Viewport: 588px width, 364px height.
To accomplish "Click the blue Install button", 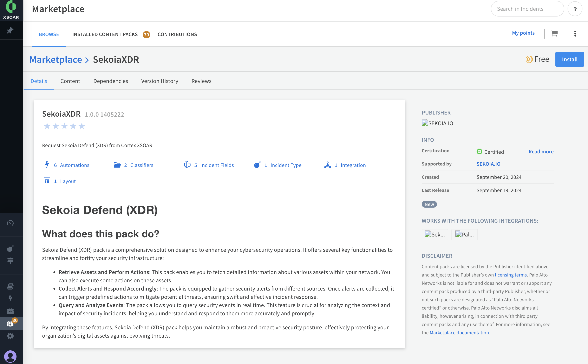I will coord(569,59).
